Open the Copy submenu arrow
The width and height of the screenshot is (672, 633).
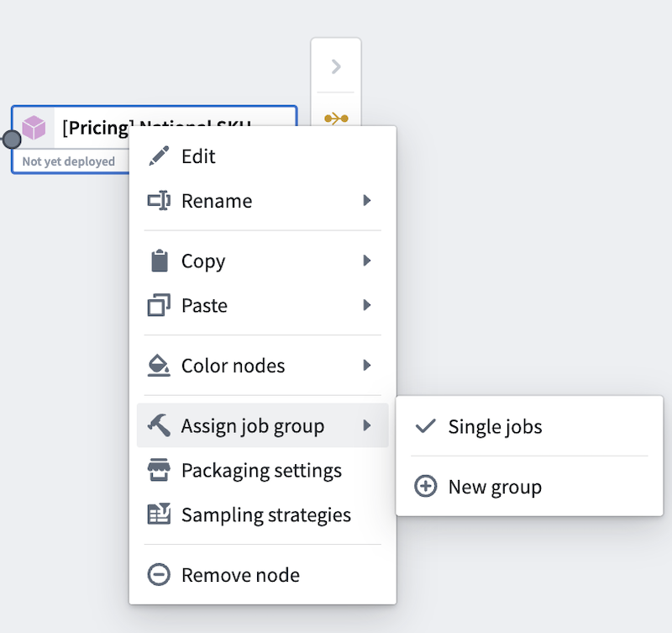[367, 261]
